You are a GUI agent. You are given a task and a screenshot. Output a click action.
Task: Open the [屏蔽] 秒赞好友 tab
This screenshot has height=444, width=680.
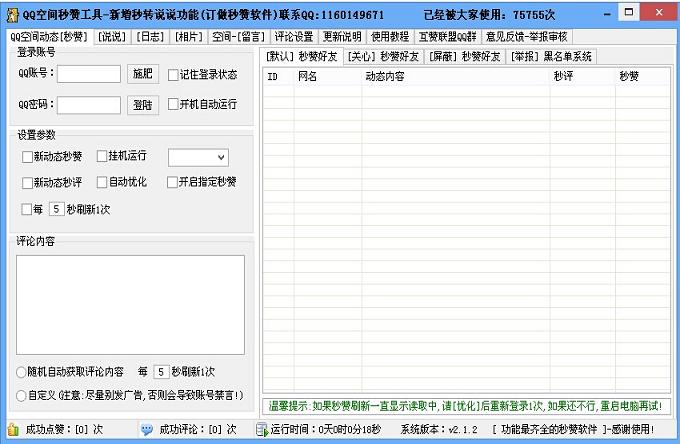pyautogui.click(x=464, y=56)
